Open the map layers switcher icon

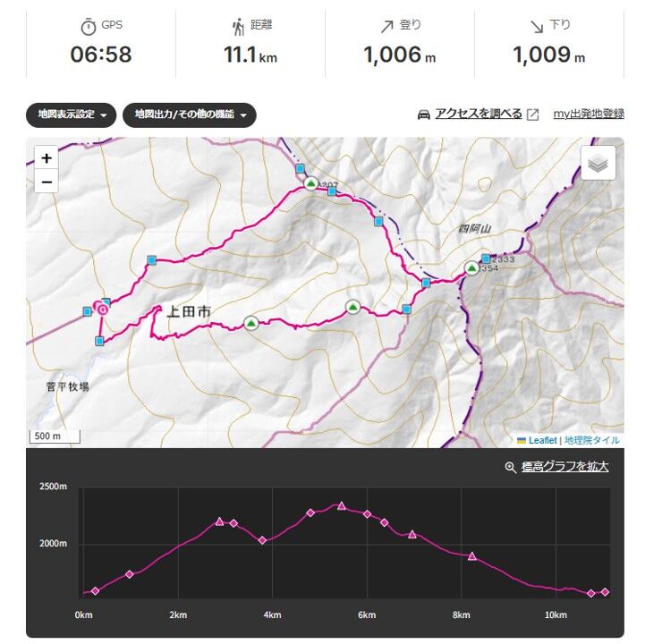598,163
